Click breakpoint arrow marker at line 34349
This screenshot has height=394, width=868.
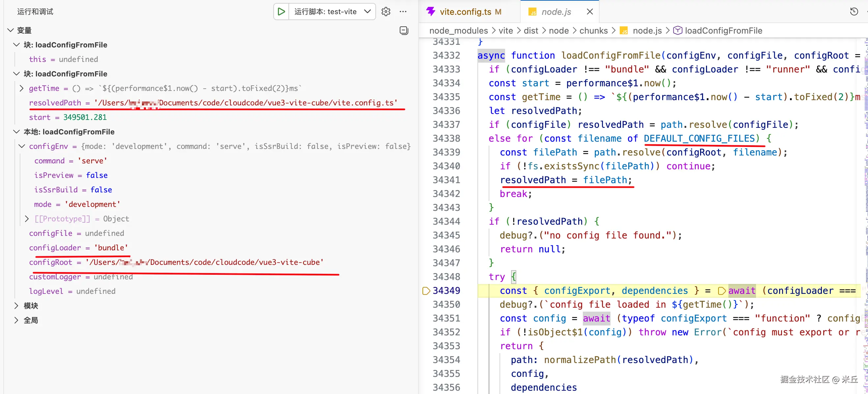coord(426,291)
